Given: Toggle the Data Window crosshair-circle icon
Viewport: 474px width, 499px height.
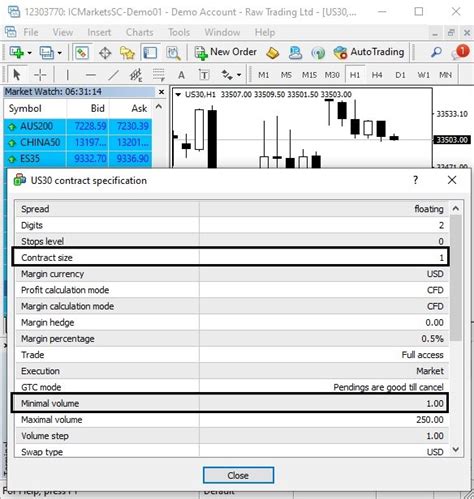Looking at the screenshot, I should pyautogui.click(x=105, y=53).
